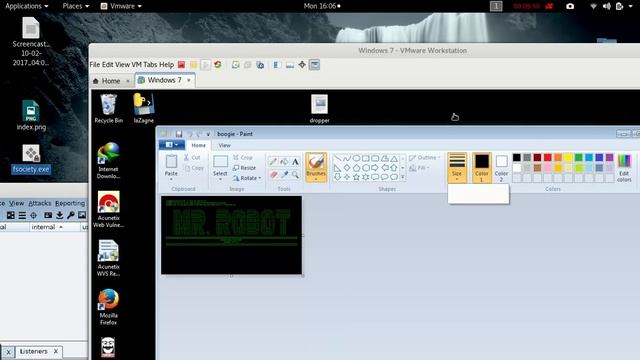Select the Text tool in Paint
Screen dimensions: 640x360
pyautogui.click(x=295, y=162)
